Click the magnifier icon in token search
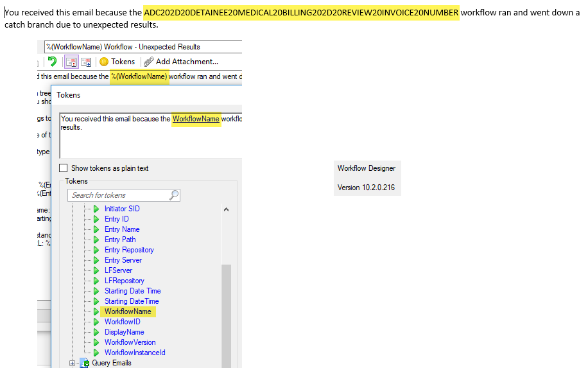This screenshot has height=368, width=588. (174, 195)
